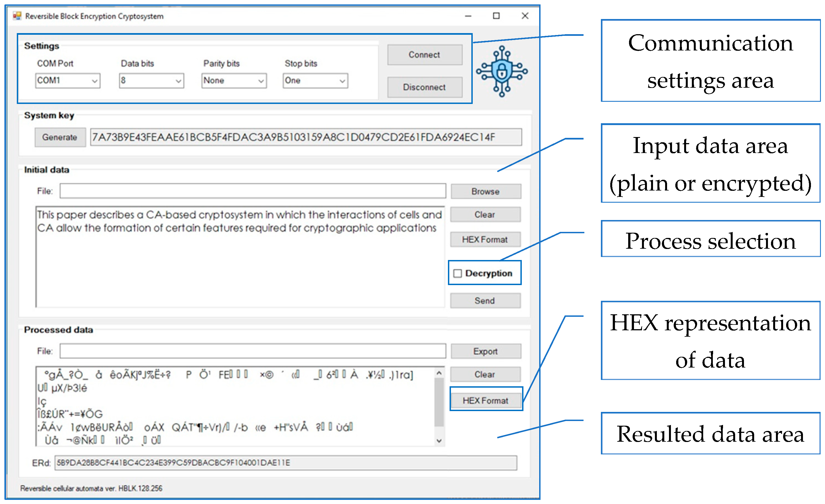825x504 pixels.
Task: Maximize the cryptosystem window
Action: click(496, 16)
